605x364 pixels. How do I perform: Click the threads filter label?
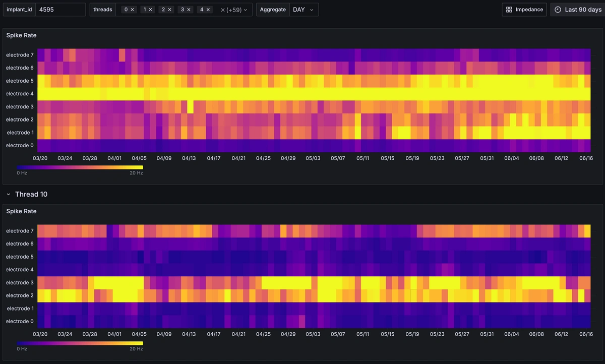pos(102,9)
